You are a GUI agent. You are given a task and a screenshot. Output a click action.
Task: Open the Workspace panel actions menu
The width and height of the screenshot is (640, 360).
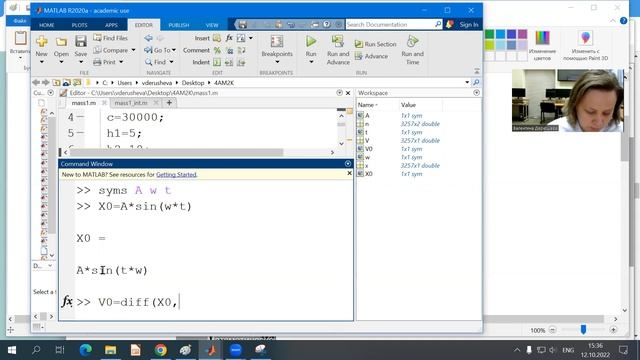point(476,93)
